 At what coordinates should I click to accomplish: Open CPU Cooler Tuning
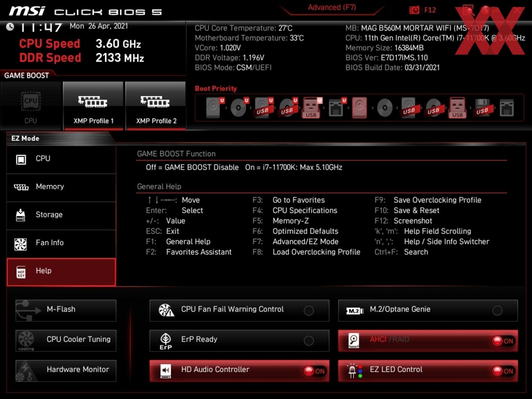(66, 340)
